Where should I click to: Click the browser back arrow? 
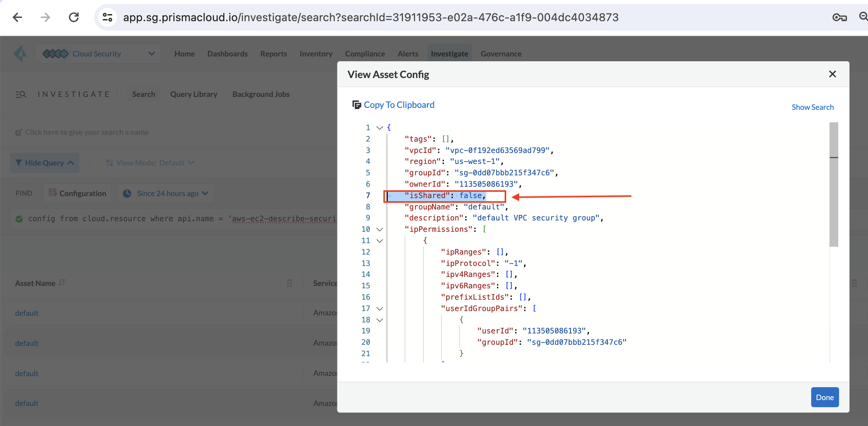click(x=18, y=17)
